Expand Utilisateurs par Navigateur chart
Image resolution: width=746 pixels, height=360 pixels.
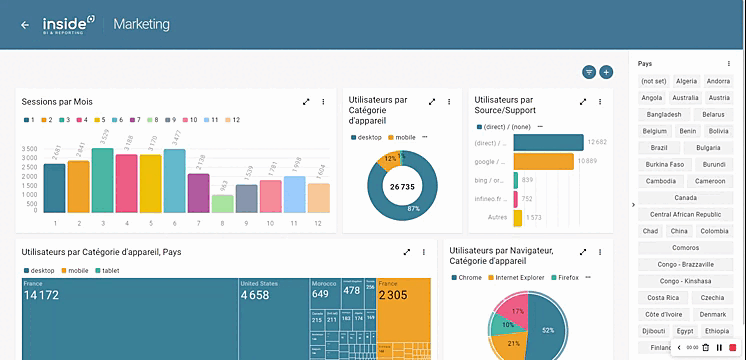click(583, 252)
